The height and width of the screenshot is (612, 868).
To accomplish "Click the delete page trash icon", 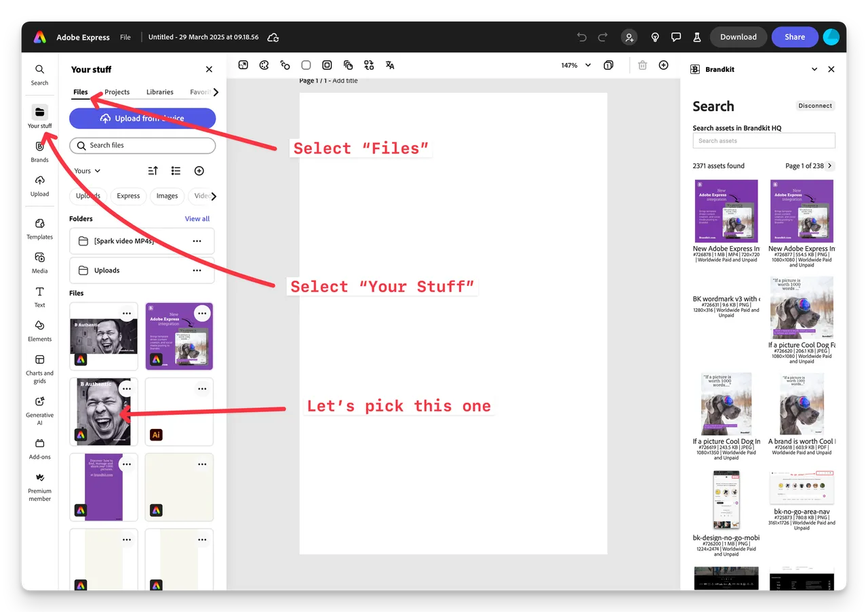I will 642,65.
